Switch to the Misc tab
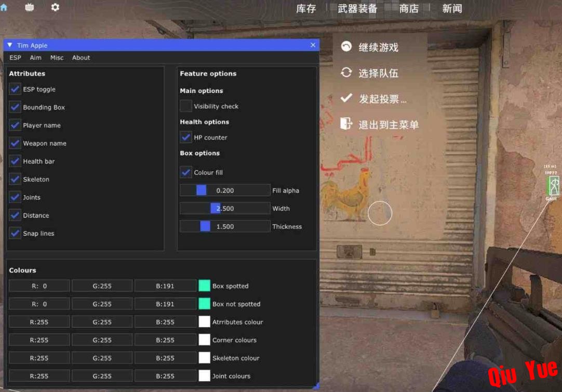The height and width of the screenshot is (392, 562). pos(57,58)
